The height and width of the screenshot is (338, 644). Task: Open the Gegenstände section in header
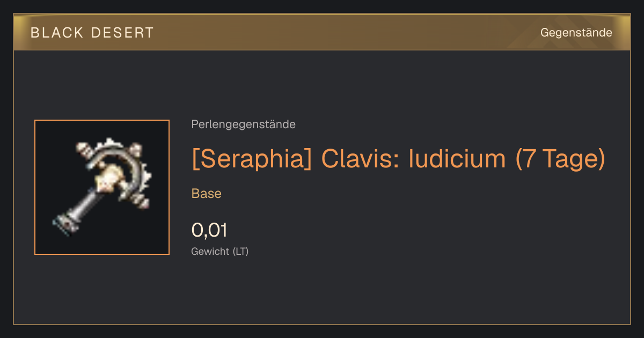576,33
